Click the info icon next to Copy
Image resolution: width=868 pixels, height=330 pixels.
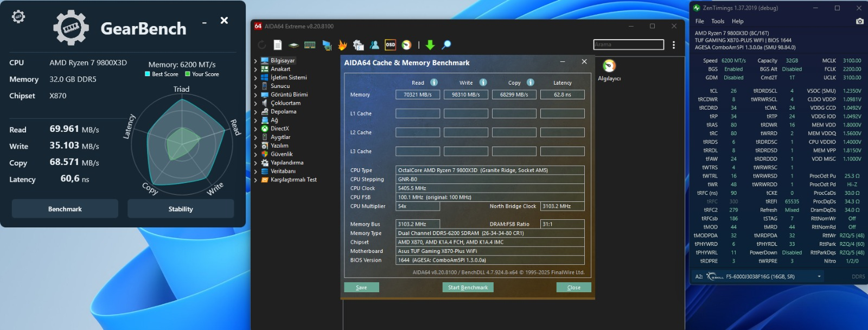531,82
